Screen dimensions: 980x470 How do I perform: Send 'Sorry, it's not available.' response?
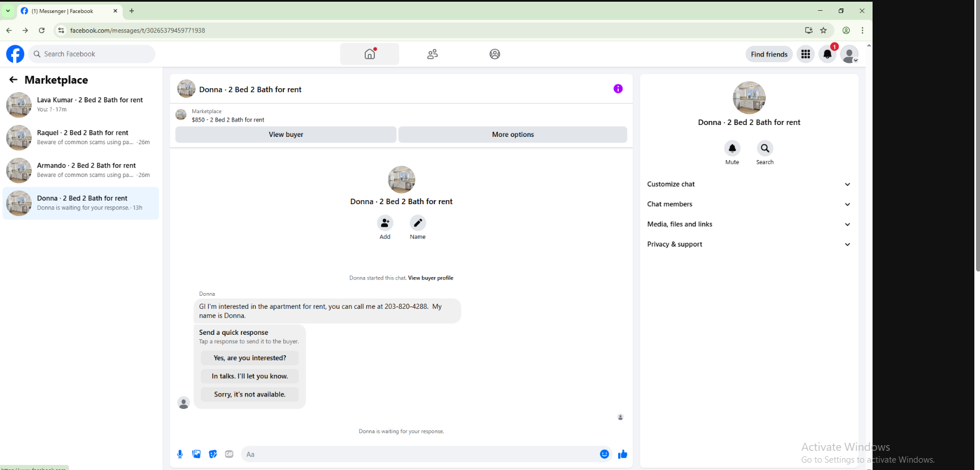pyautogui.click(x=249, y=394)
